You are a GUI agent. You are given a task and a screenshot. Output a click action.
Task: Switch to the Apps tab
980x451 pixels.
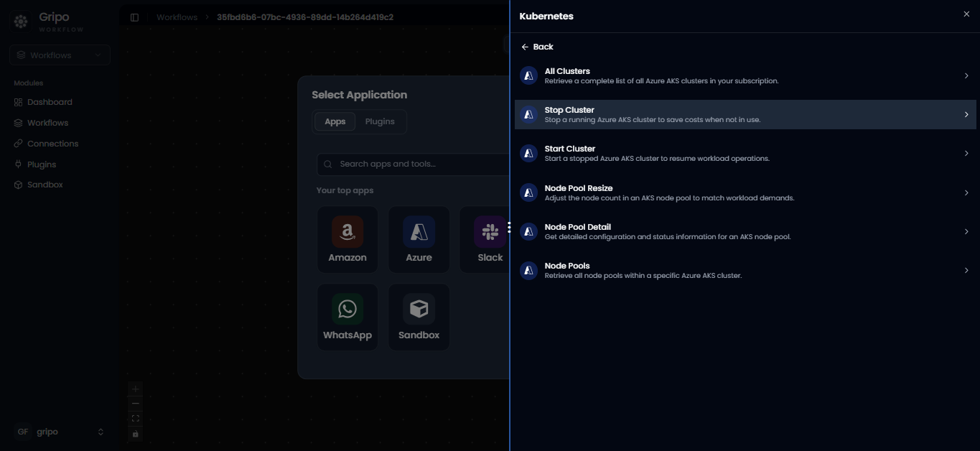click(335, 121)
